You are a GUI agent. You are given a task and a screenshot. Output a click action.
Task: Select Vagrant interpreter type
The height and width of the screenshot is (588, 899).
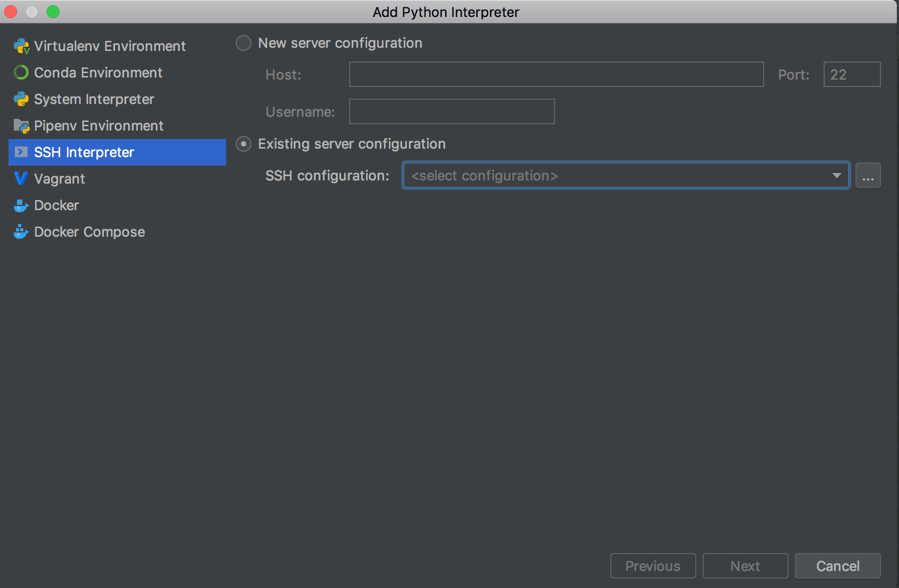coord(117,179)
